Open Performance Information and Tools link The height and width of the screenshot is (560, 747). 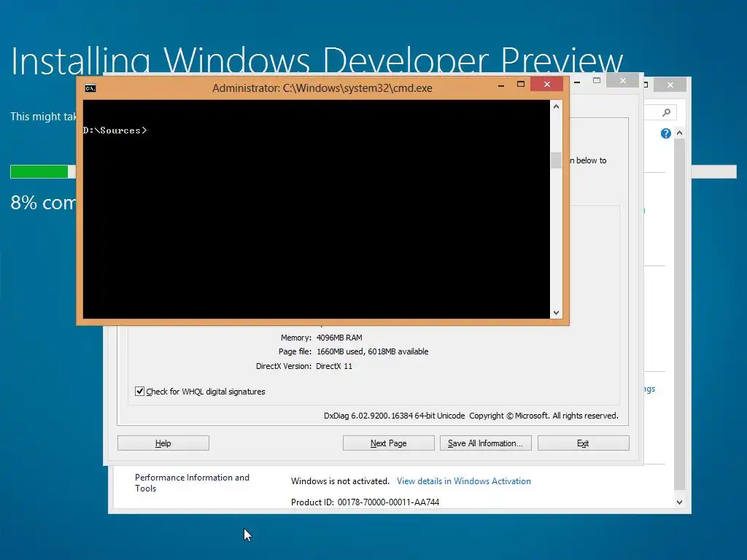point(192,483)
